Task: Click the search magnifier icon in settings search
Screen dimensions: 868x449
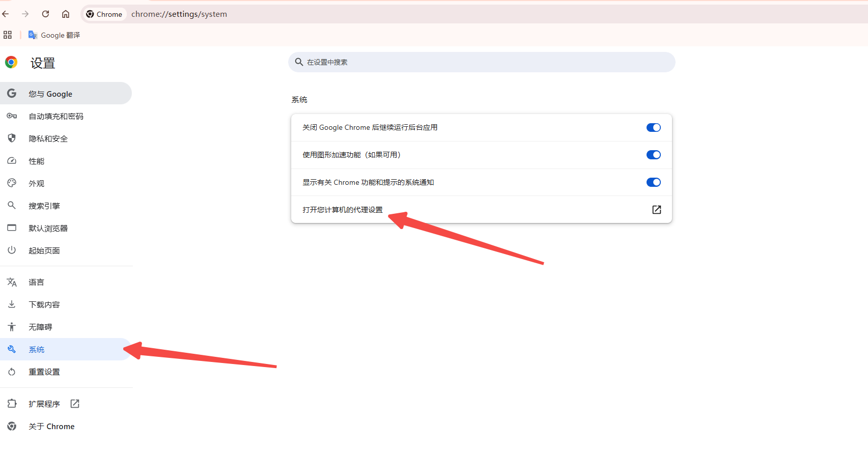Action: coord(299,62)
